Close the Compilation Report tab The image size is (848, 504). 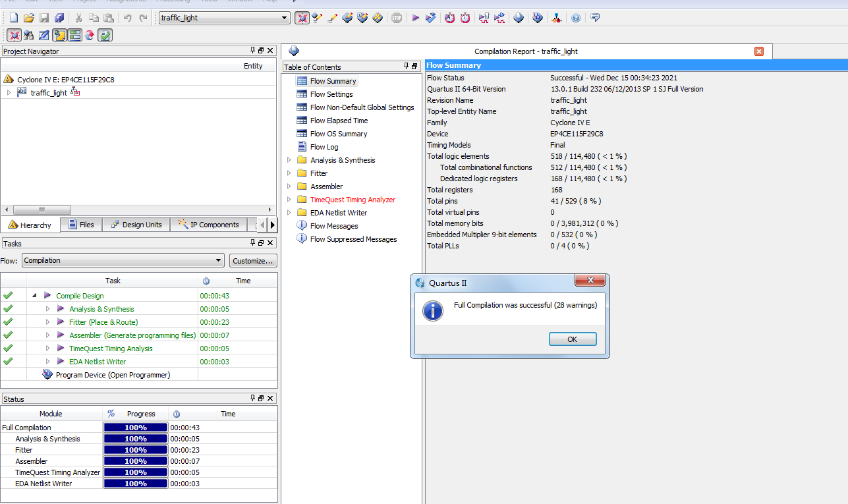tap(759, 51)
